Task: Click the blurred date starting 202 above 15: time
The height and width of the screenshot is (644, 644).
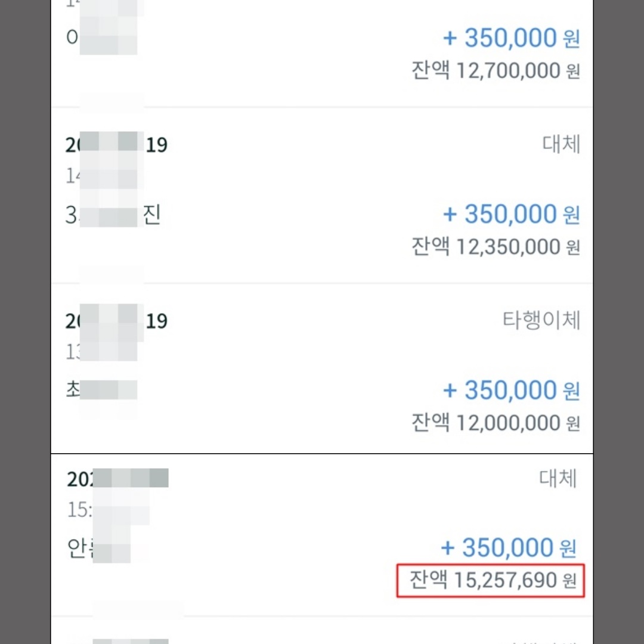Action: (x=117, y=479)
